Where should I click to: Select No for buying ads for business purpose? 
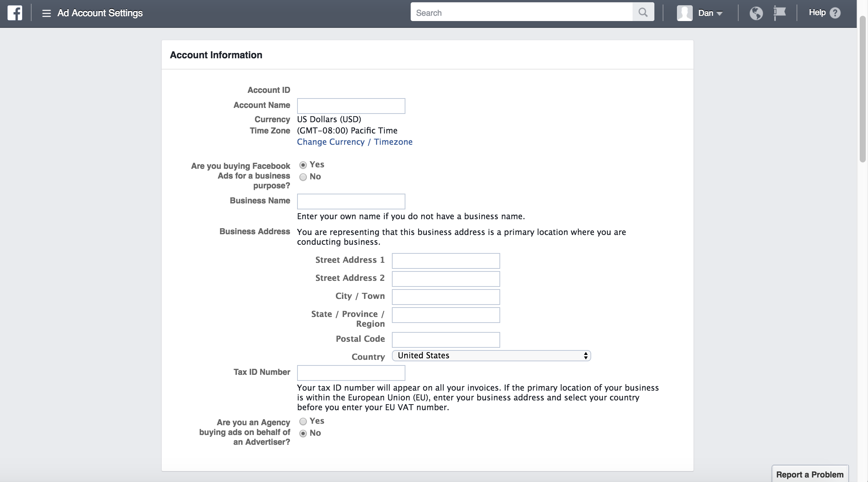point(303,177)
